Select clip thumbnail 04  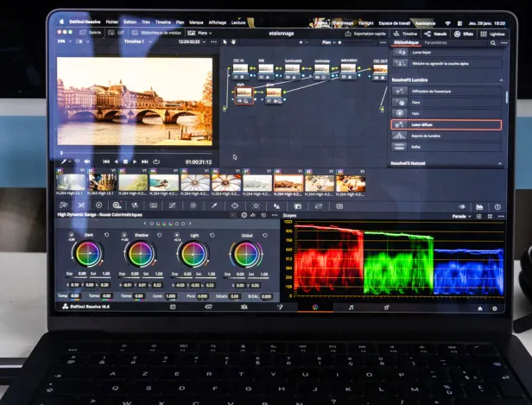coord(164,182)
